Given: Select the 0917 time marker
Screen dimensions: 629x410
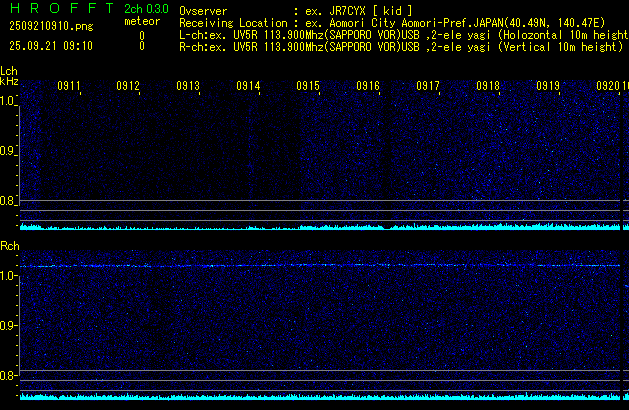Looking at the screenshot, I should coord(428,87).
